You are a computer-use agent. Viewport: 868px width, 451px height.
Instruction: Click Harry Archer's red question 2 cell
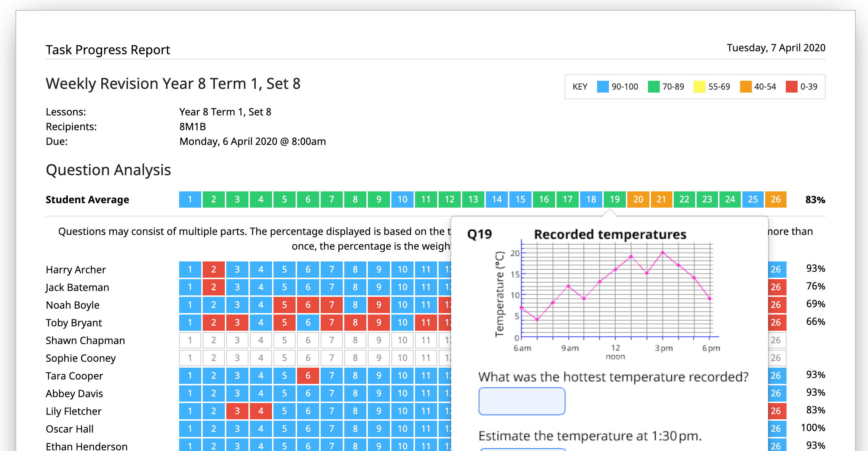tap(213, 269)
